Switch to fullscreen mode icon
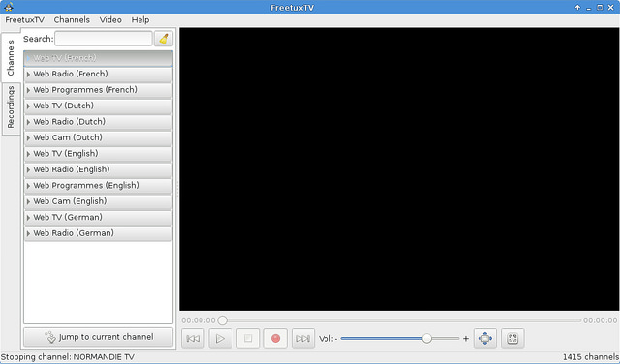620x364 pixels. coord(485,338)
